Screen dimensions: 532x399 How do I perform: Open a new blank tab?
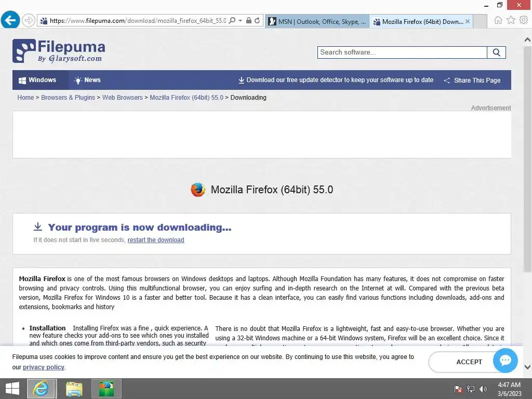click(480, 21)
